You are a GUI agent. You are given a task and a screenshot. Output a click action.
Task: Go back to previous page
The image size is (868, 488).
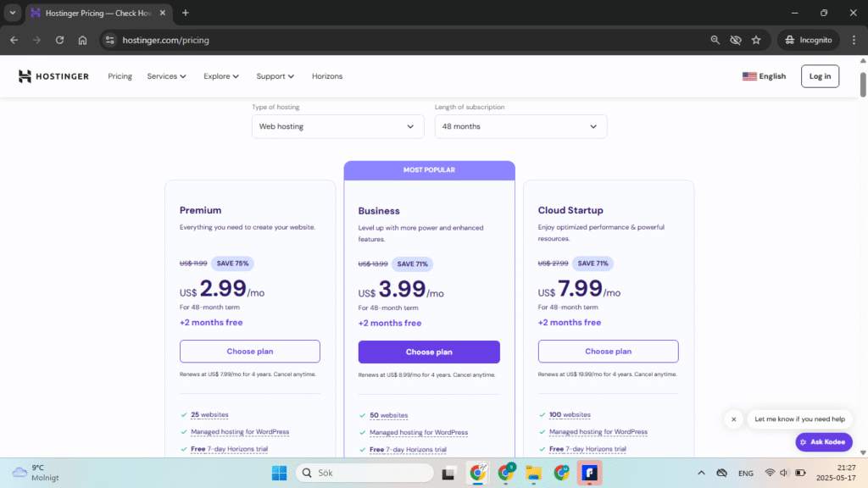pos(14,40)
